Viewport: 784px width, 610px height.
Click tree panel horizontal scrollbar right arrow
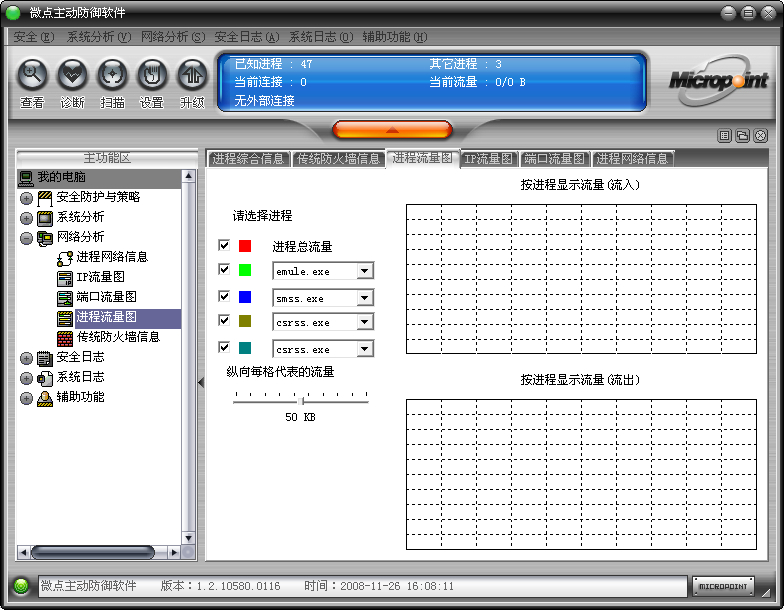174,552
